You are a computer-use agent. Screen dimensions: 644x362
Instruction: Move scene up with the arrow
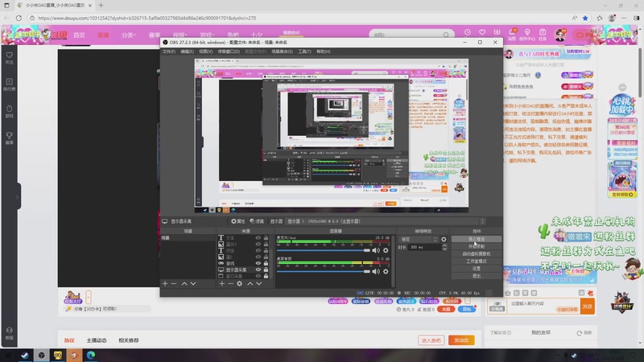pos(184,284)
